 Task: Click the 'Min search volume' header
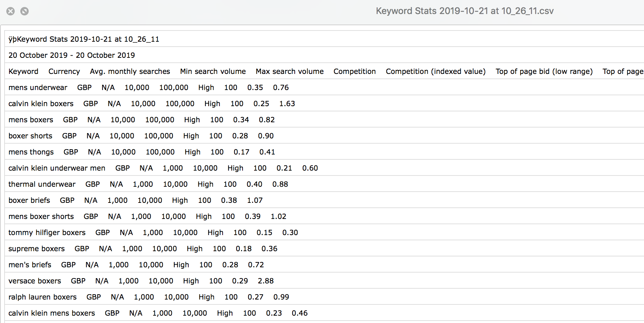coord(213,71)
